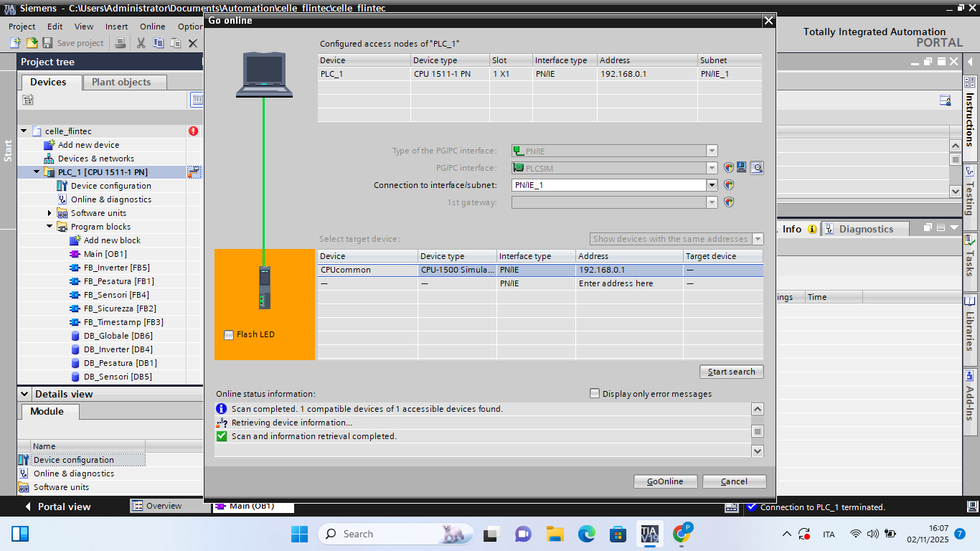
Task: Click the magnifier icon beside PG/PC interface
Action: [757, 168]
